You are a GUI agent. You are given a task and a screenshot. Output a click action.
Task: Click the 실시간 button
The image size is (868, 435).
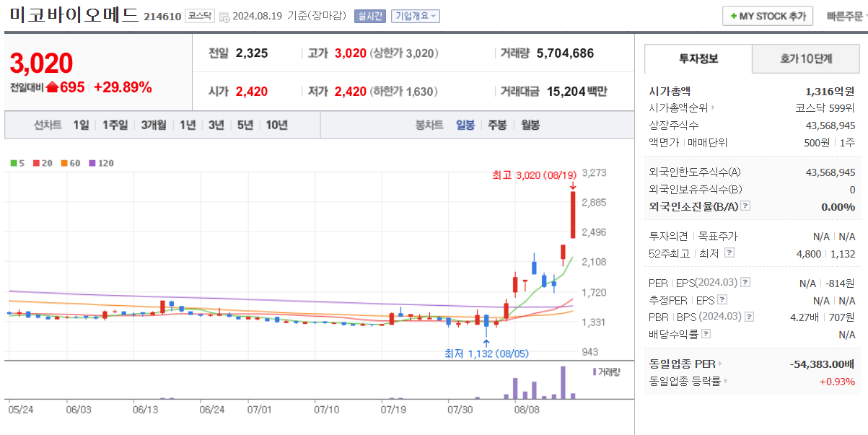point(370,17)
